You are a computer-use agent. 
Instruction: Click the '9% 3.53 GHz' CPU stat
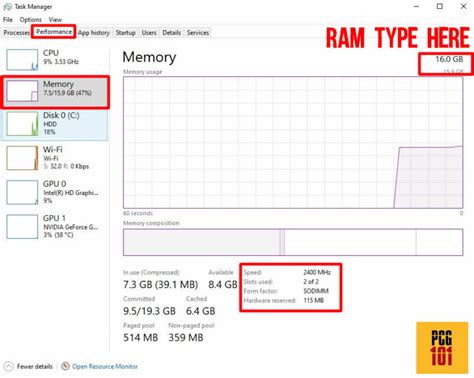point(61,62)
